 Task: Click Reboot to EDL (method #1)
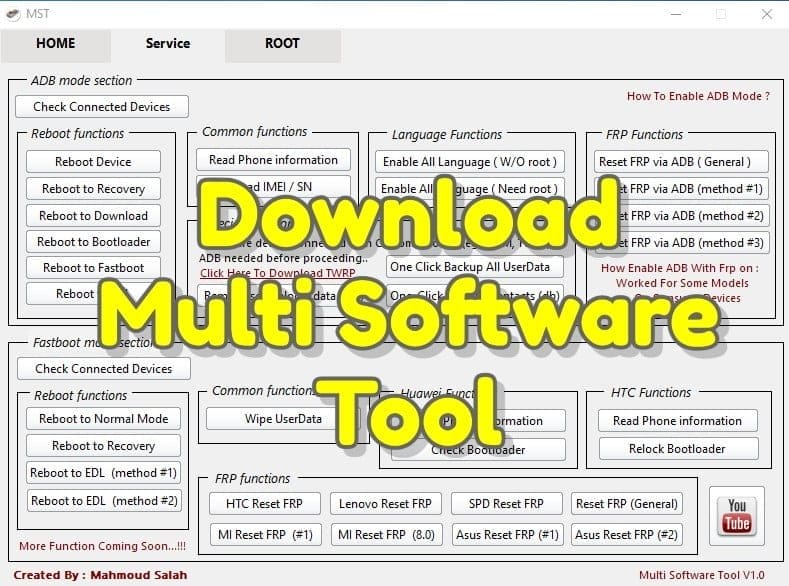pos(104,473)
